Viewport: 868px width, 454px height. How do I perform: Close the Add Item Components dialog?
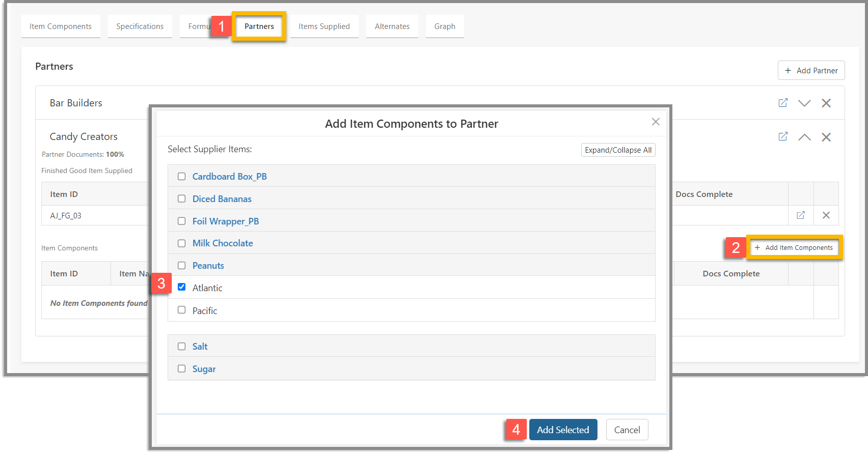(656, 122)
